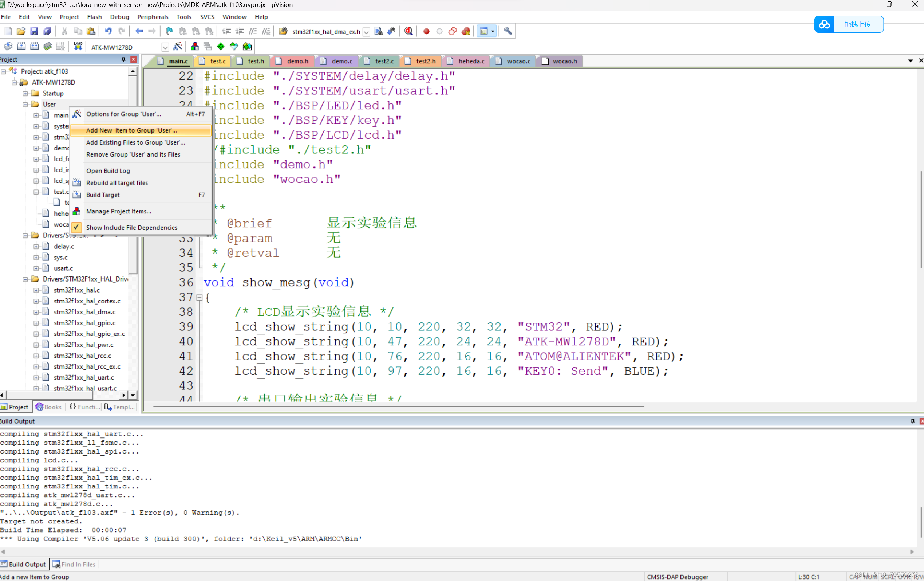
Task: Close the Project panel with the red X
Action: pos(134,59)
